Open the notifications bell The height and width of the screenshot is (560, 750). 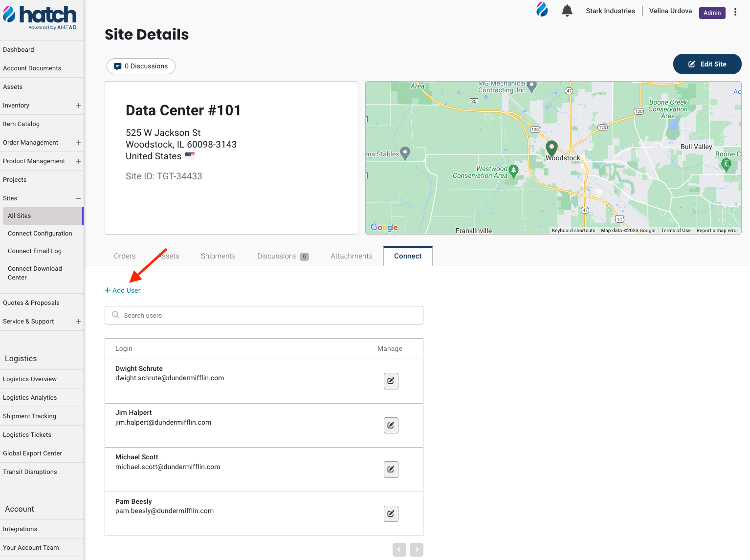point(567,10)
